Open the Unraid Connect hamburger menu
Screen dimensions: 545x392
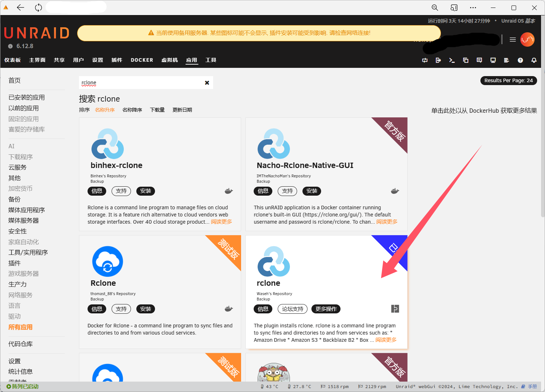pos(513,39)
